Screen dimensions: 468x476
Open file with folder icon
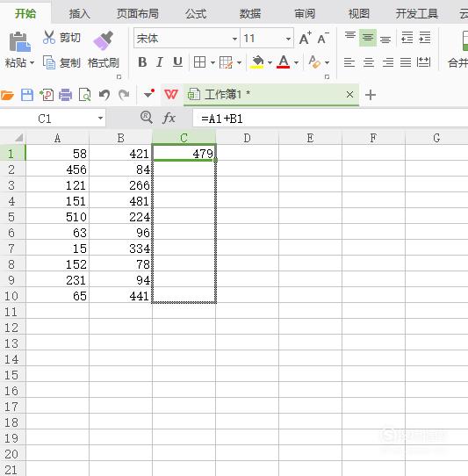pos(7,95)
